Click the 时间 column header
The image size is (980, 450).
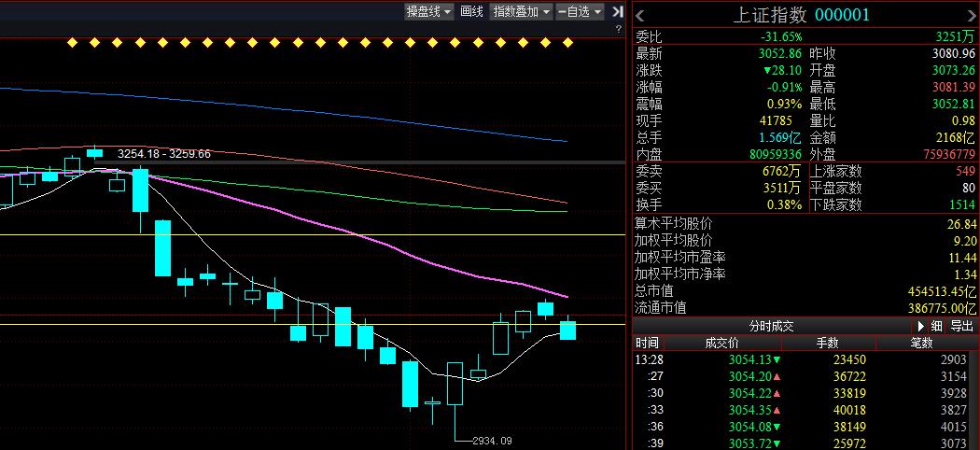pyautogui.click(x=647, y=343)
